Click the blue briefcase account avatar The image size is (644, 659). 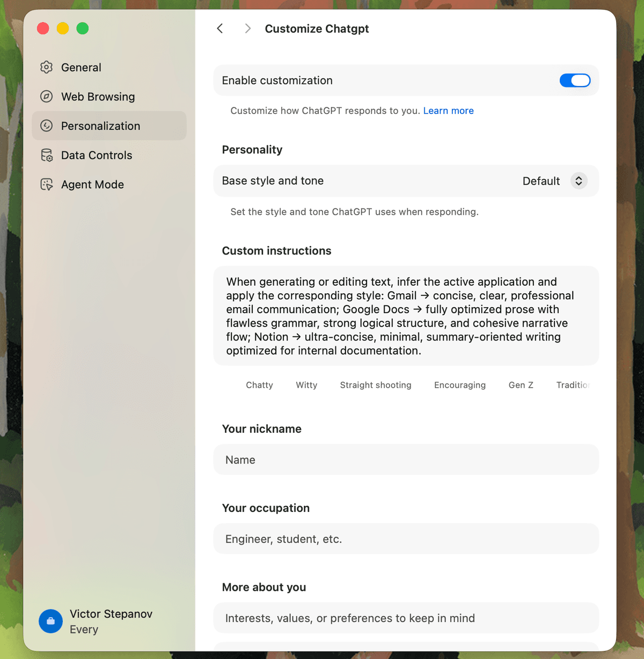coord(50,621)
